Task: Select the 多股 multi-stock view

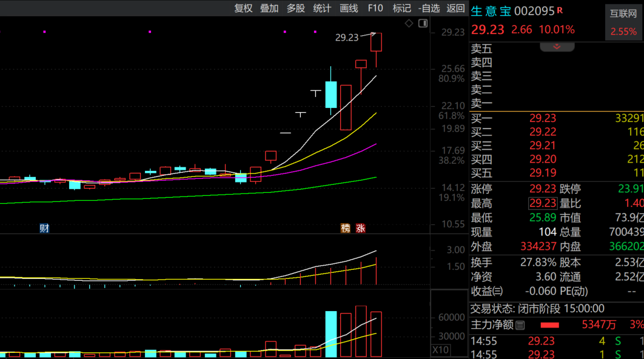Action: pyautogui.click(x=295, y=8)
